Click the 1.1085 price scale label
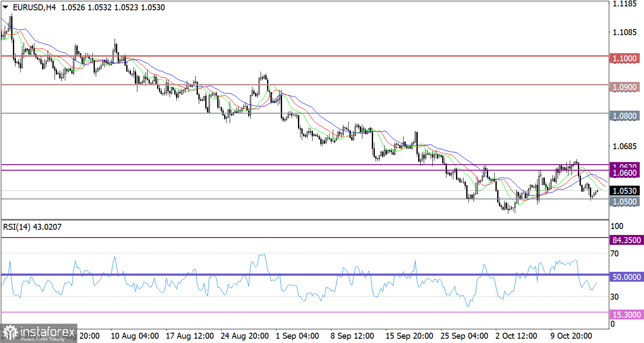The image size is (644, 343). pyautogui.click(x=625, y=32)
